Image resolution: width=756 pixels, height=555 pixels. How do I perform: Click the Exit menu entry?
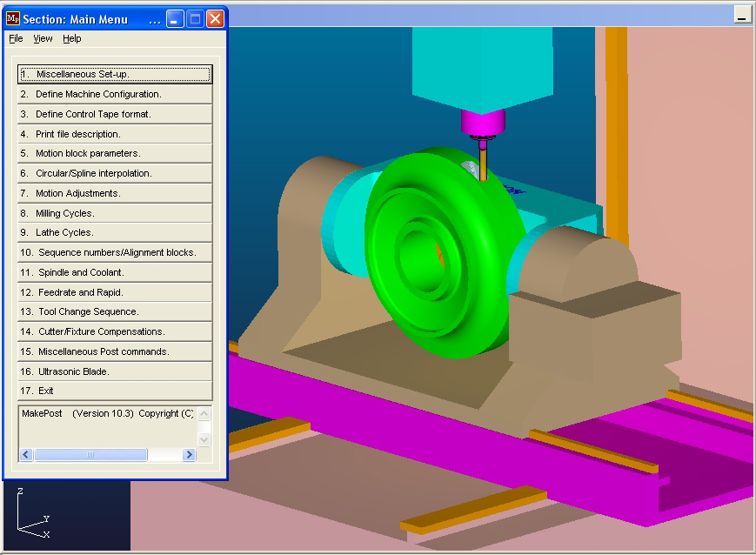(115, 391)
